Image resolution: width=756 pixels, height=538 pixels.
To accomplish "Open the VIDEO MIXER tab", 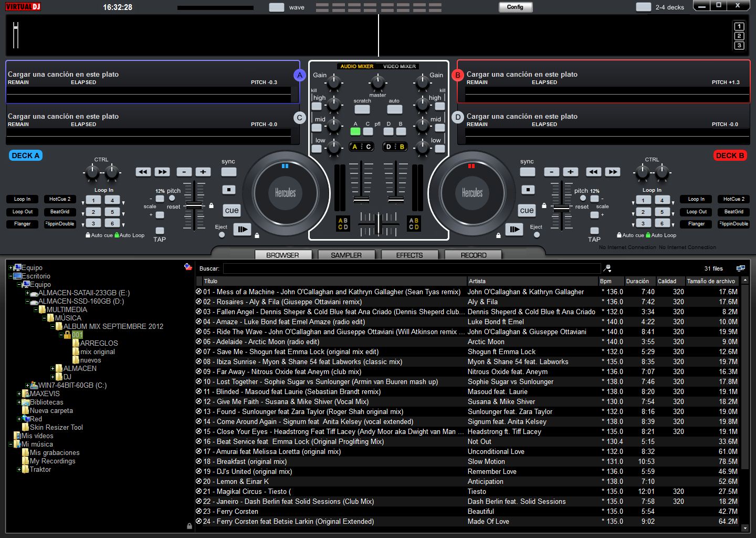I will [399, 66].
